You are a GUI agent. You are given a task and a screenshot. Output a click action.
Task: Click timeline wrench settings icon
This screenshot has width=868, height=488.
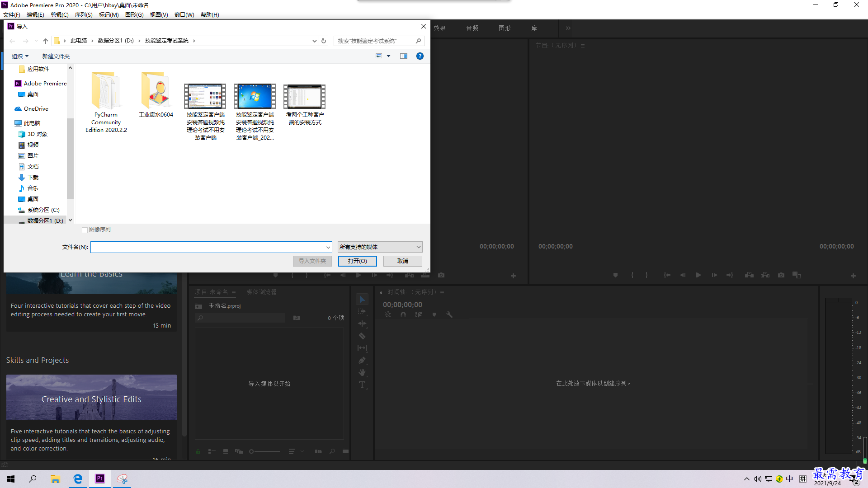pyautogui.click(x=449, y=314)
